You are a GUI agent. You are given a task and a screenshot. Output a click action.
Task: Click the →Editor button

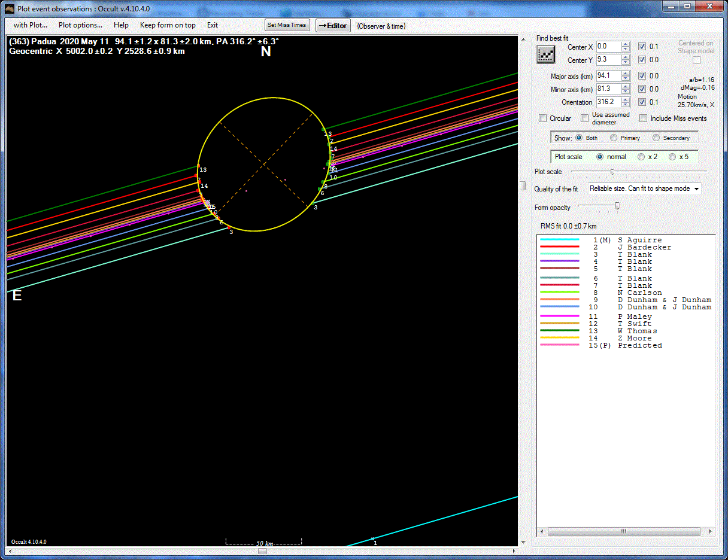pyautogui.click(x=333, y=25)
